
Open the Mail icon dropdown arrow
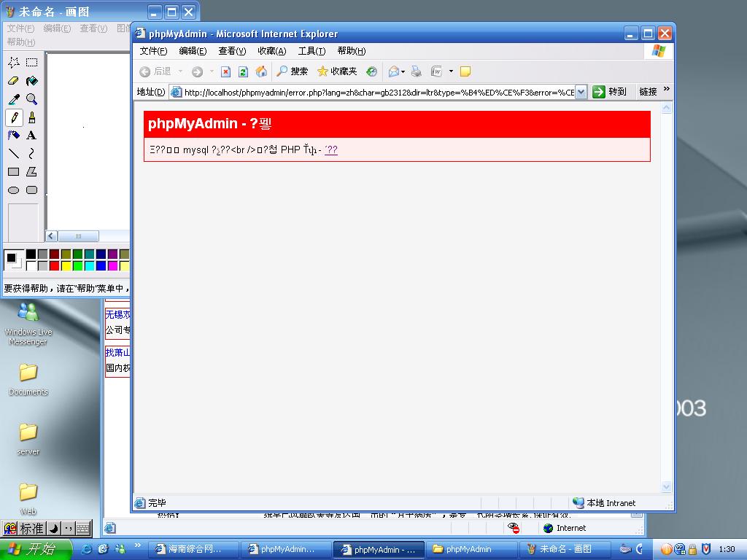pyautogui.click(x=403, y=71)
